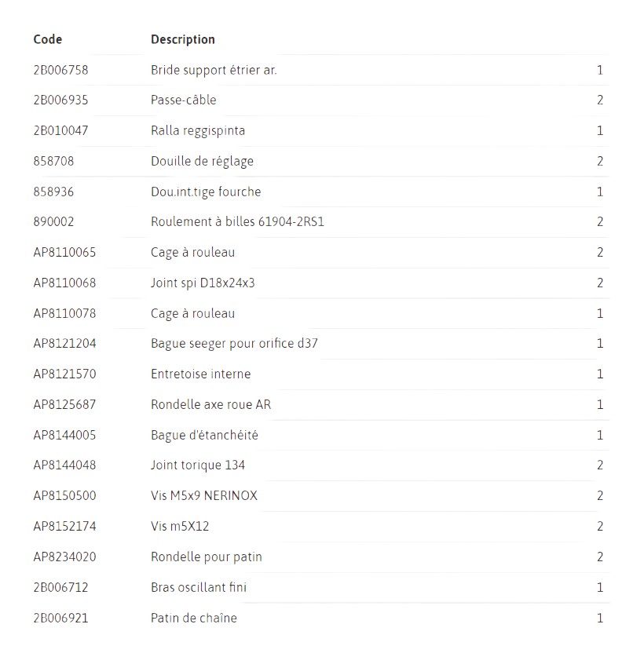Open part code 2B010047
Image resolution: width=644 pixels, height=657 pixels.
(x=60, y=131)
